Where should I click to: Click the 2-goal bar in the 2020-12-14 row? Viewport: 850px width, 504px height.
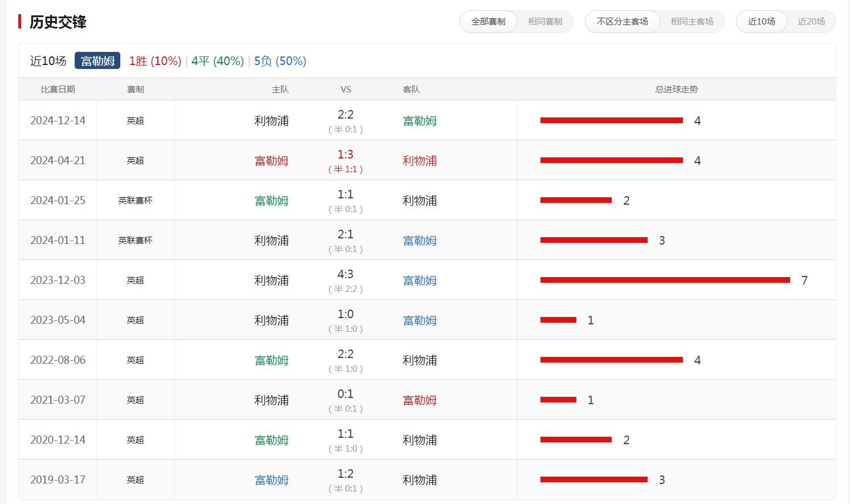coord(576,440)
